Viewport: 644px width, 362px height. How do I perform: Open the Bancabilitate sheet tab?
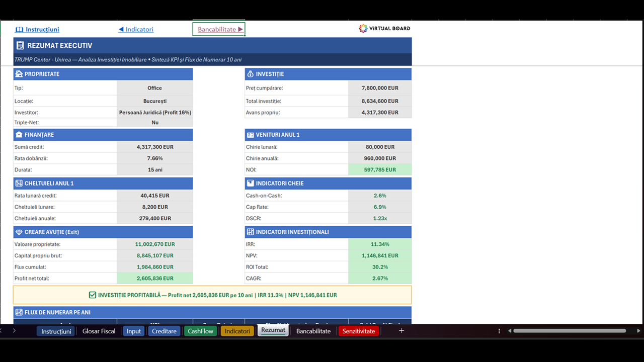pos(313,331)
